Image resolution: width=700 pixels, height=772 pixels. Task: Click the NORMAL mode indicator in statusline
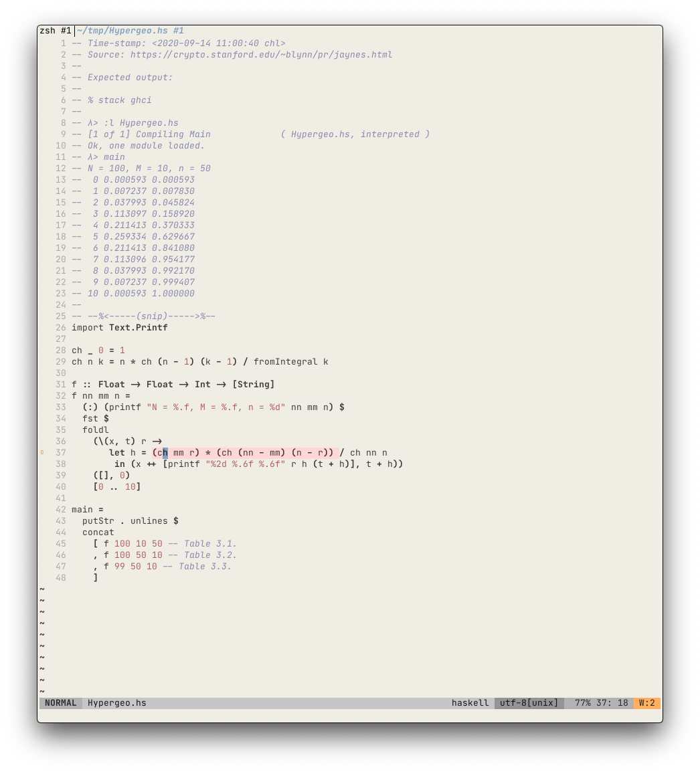pyautogui.click(x=61, y=703)
